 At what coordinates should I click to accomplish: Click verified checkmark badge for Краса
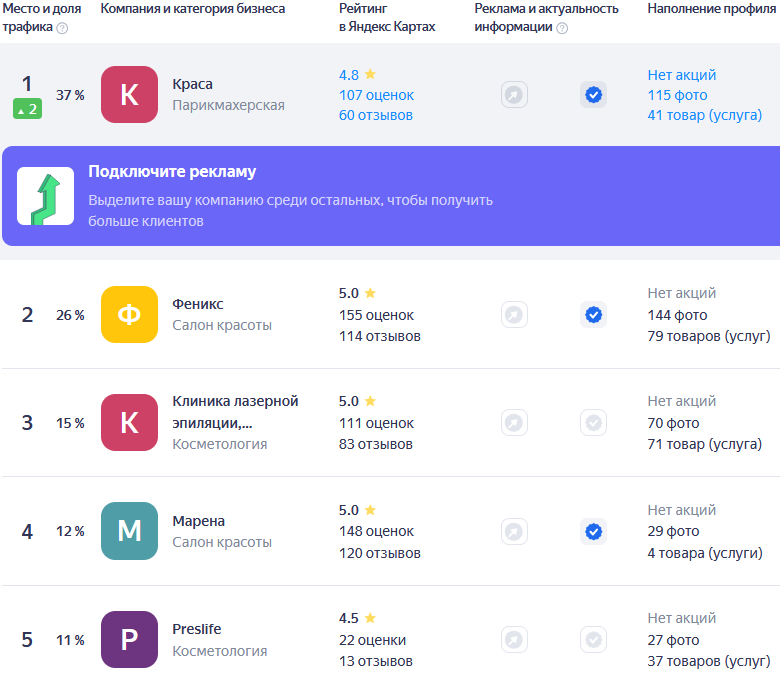point(593,95)
